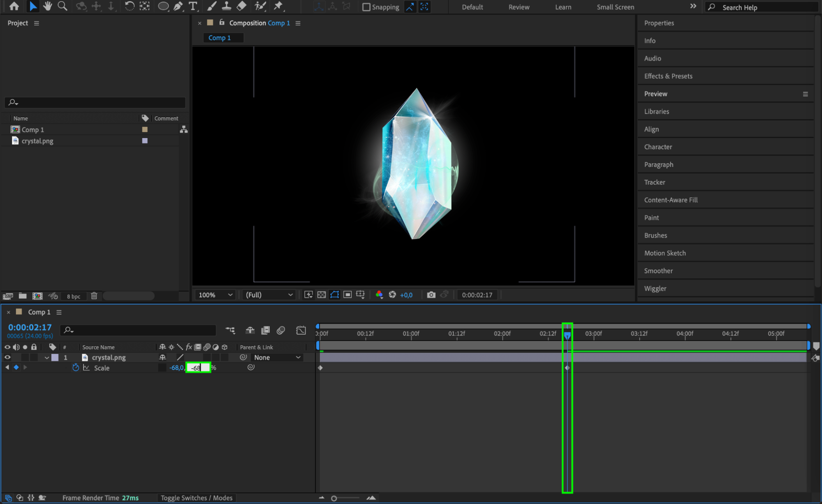
Task: Switch to the Small Screen workspace
Action: (615, 7)
